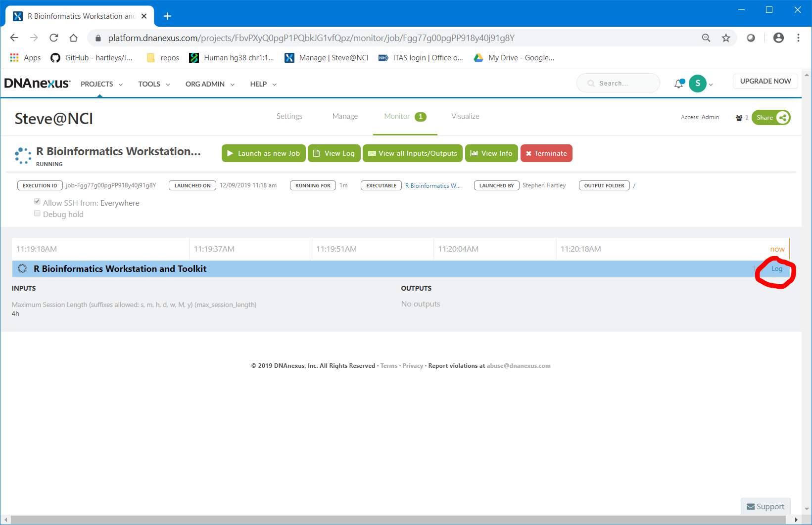Switch to the Manage tab
The width and height of the screenshot is (812, 525).
click(x=345, y=116)
